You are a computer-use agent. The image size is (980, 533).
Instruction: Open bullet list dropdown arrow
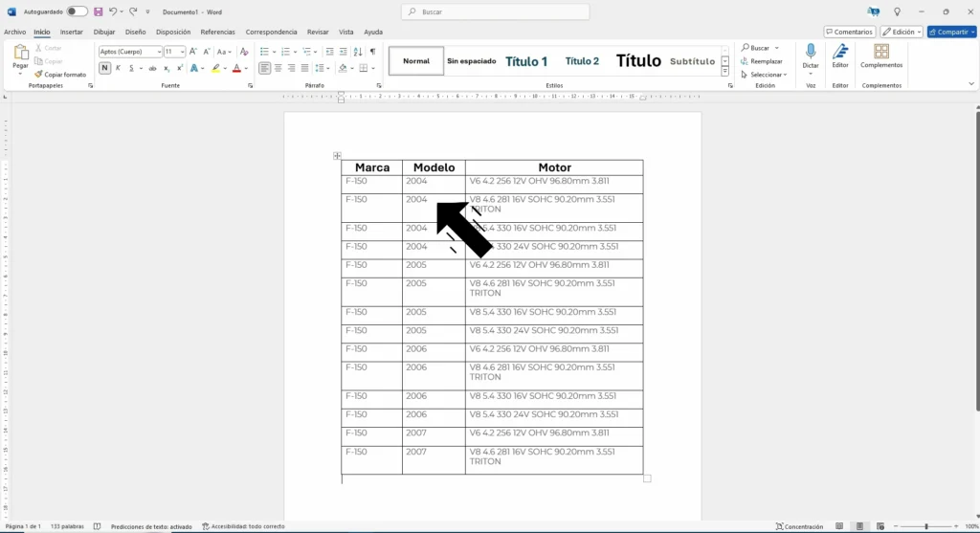(x=274, y=52)
